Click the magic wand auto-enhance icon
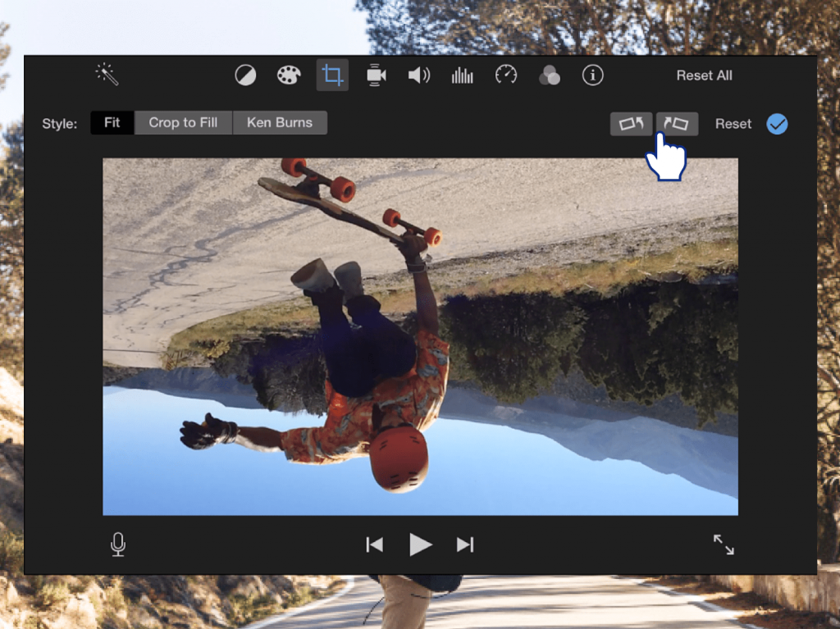840x629 pixels. 107,75
